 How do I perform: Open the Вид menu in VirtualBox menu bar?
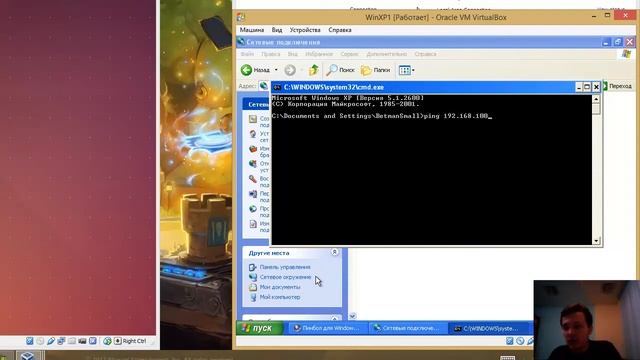[277, 30]
